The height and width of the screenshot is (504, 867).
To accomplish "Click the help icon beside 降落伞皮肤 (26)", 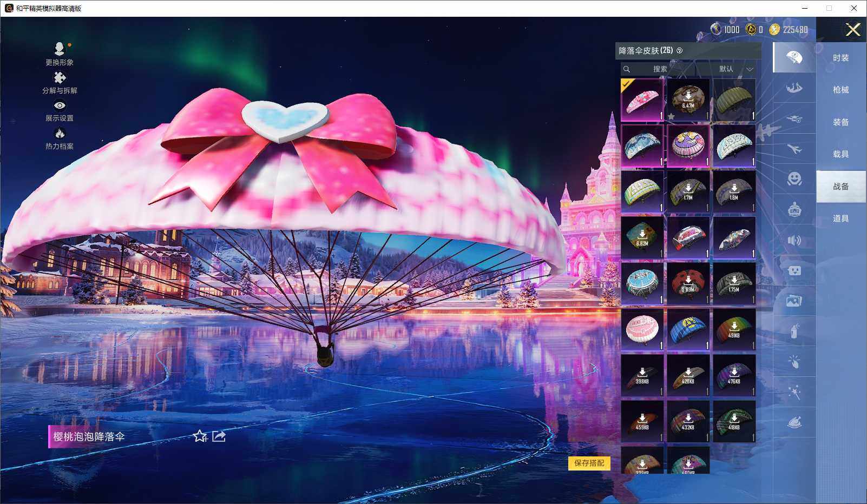I will (680, 51).
